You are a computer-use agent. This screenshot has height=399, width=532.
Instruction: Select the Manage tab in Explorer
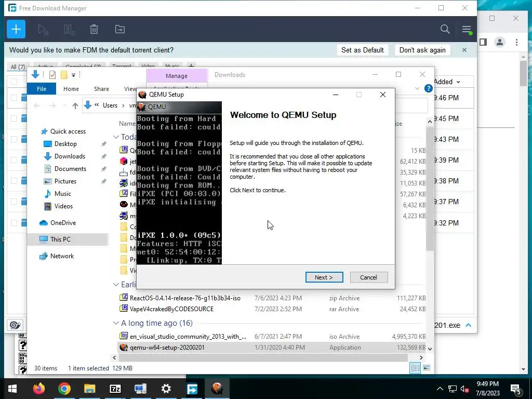177,76
